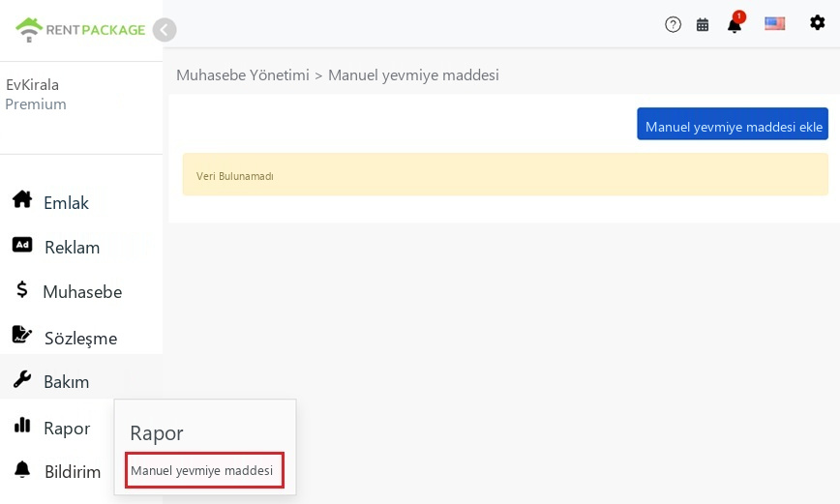Click the house icon next to Emlak
This screenshot has width=840, height=504.
click(22, 199)
